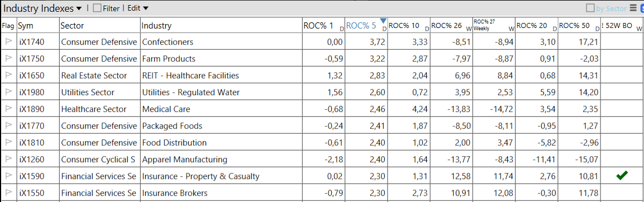Flag the iX1550 Insurance Brokers row

tap(8, 192)
